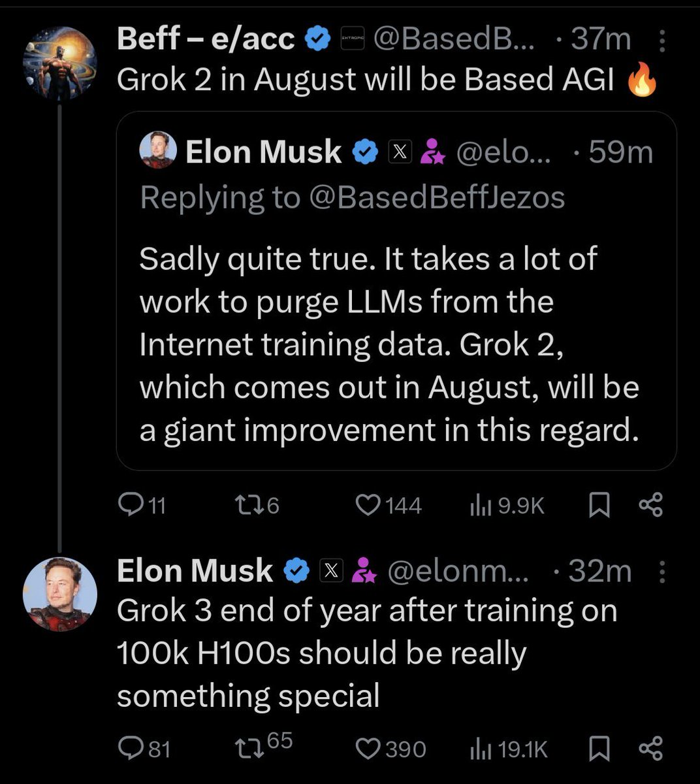
Task: Open more options for Beff's tweet
Action: 662,41
